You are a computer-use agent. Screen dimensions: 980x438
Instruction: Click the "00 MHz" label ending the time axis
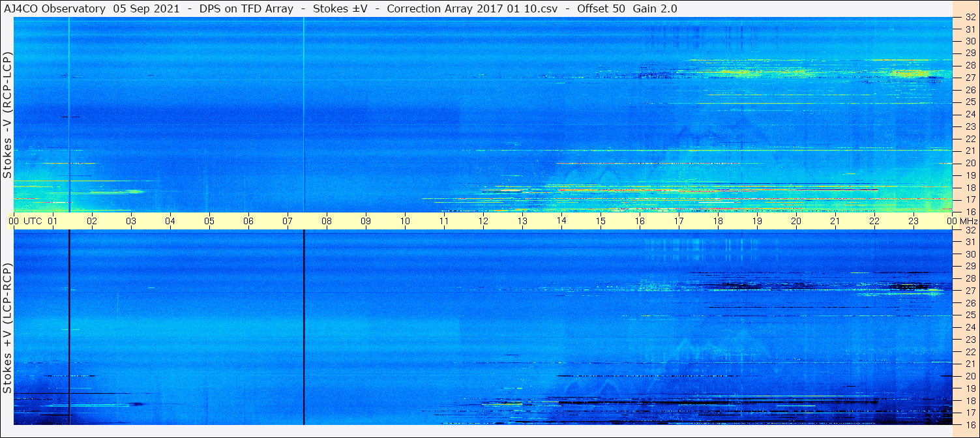962,221
